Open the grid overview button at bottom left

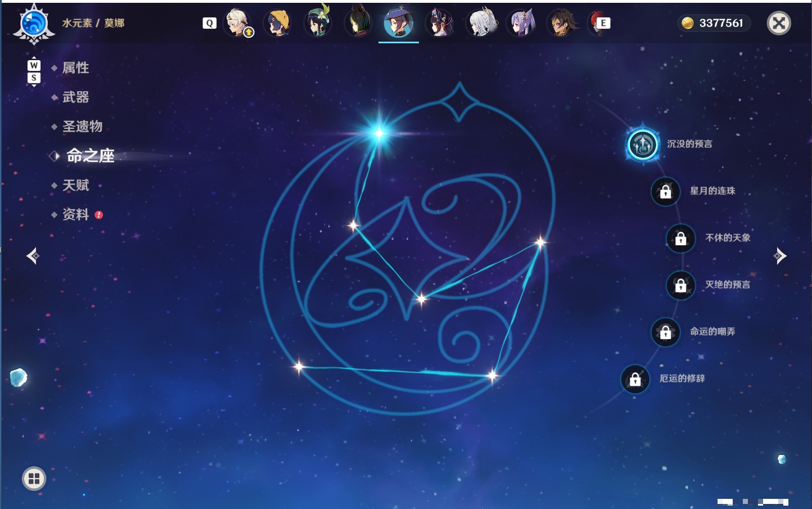[34, 479]
